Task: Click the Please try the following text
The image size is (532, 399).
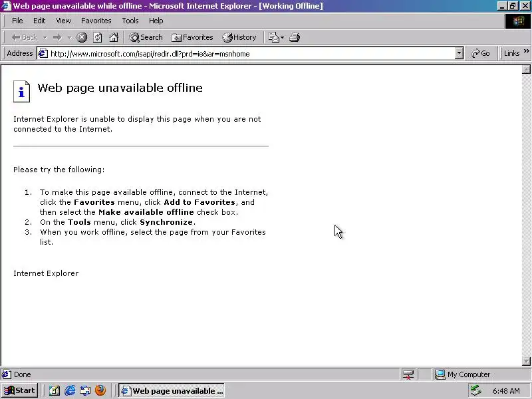Action: [59, 170]
